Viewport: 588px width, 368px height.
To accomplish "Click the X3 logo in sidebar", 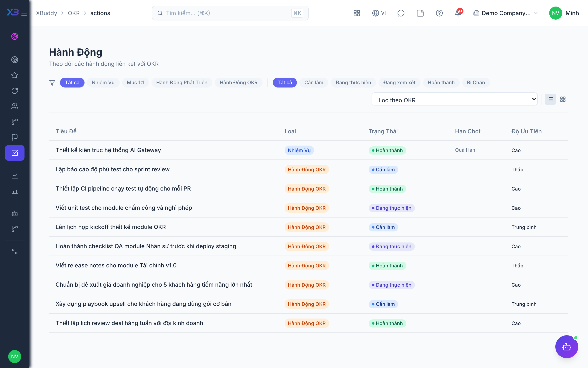I will (13, 12).
